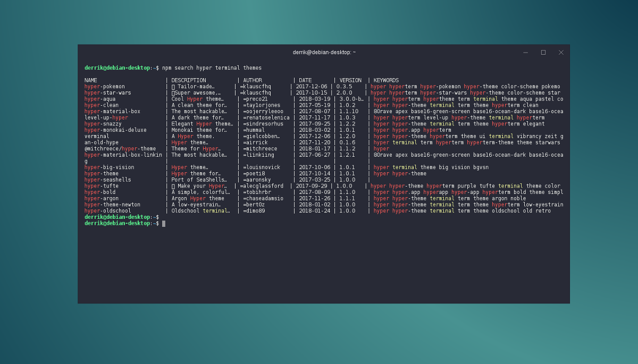This screenshot has height=364, width=638.
Task: Select package name 'hyper-pokemon' in NAME column
Action: point(105,87)
